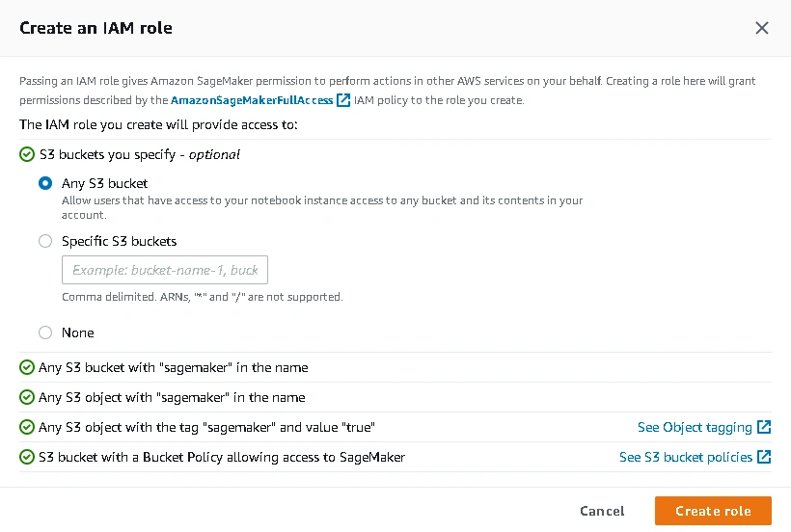Click text 'Any S3 bucket with "sagemaker" in the name'
The width and height of the screenshot is (791, 532).
tap(173, 368)
